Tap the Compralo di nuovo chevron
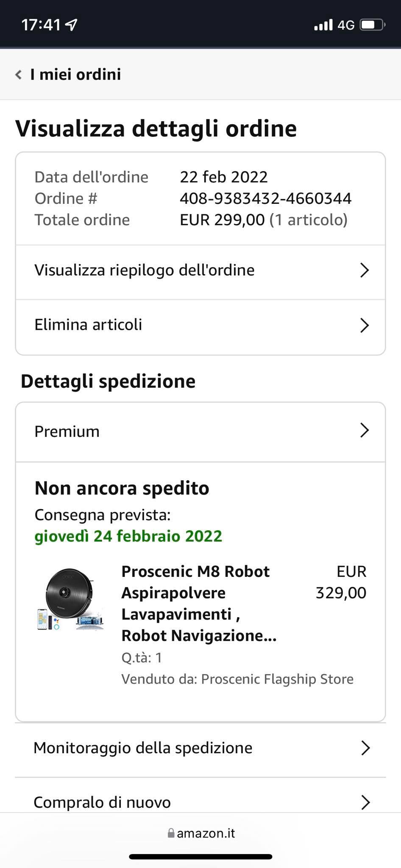 (x=365, y=802)
